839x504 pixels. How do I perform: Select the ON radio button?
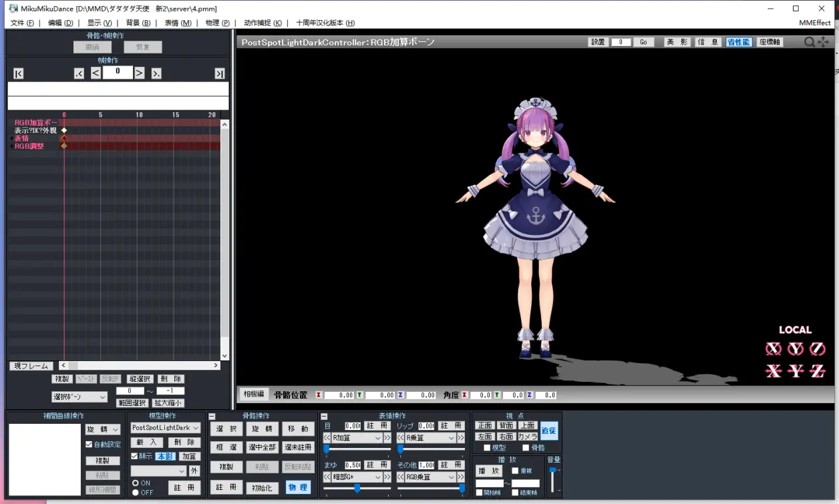pos(136,483)
